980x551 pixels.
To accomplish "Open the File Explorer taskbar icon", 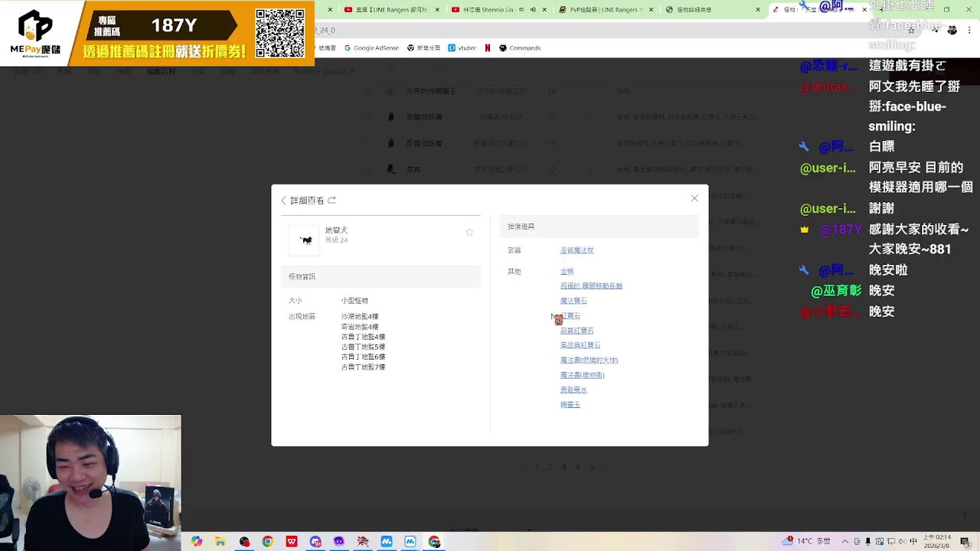I will 220,541.
